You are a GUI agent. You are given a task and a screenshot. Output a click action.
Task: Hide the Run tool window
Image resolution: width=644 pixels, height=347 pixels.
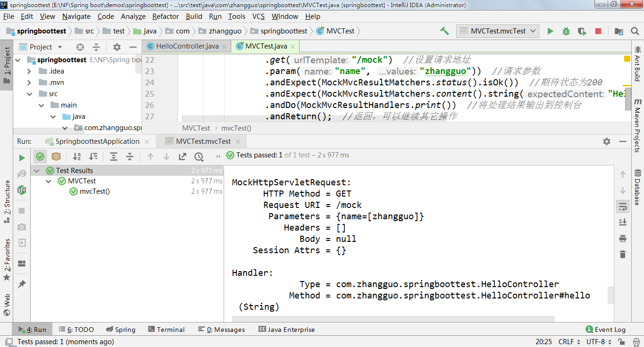coord(623,141)
